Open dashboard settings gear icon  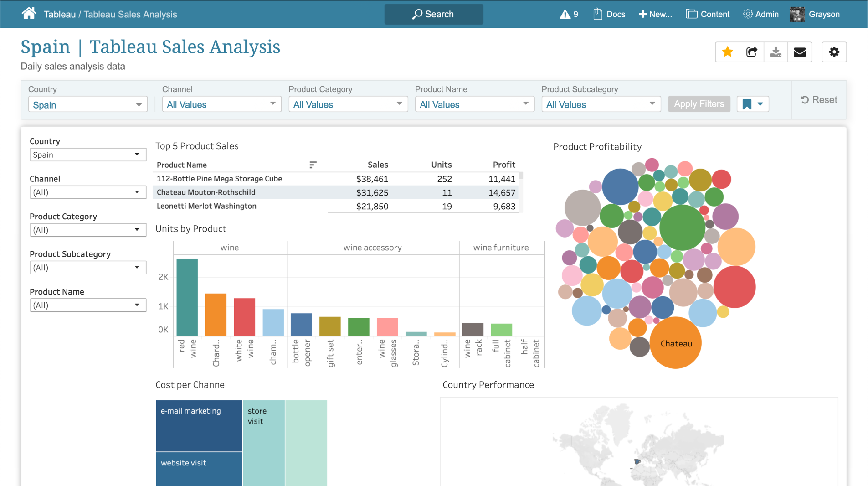coord(834,52)
